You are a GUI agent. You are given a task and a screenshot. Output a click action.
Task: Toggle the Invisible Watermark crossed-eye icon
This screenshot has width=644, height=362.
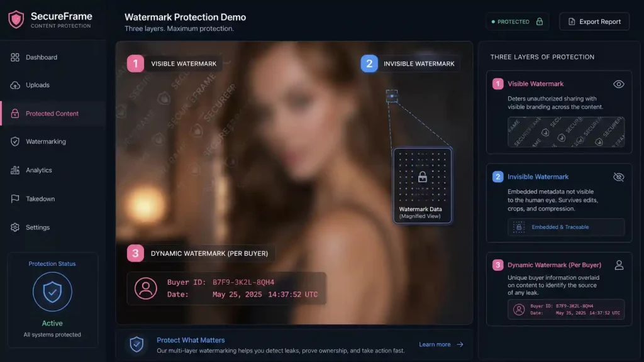[x=619, y=177]
